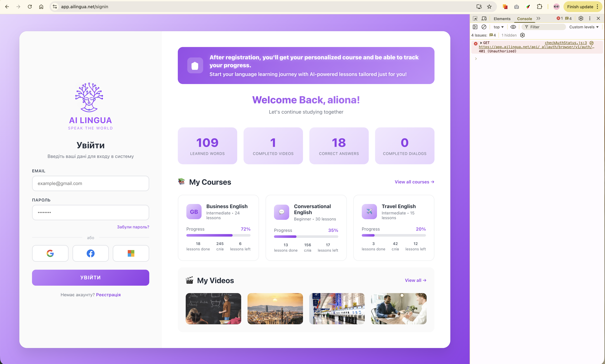Open browser extensions puzzle icon
The width and height of the screenshot is (605, 364).
coord(539,7)
